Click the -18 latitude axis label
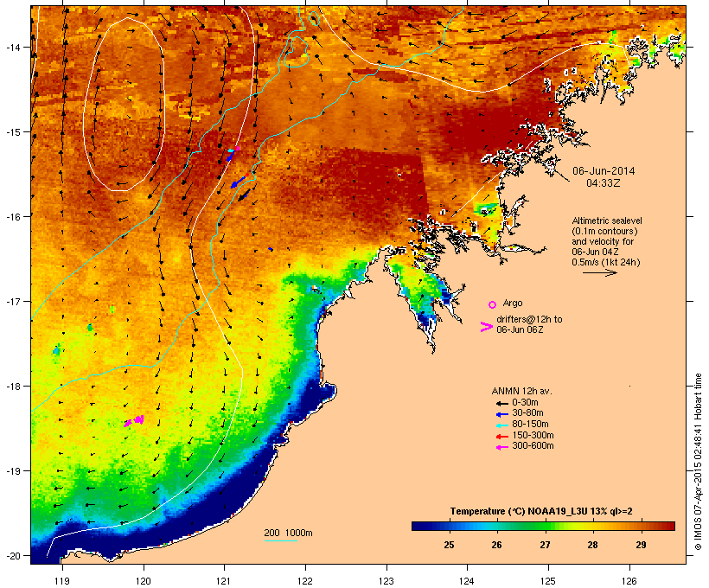 point(12,387)
